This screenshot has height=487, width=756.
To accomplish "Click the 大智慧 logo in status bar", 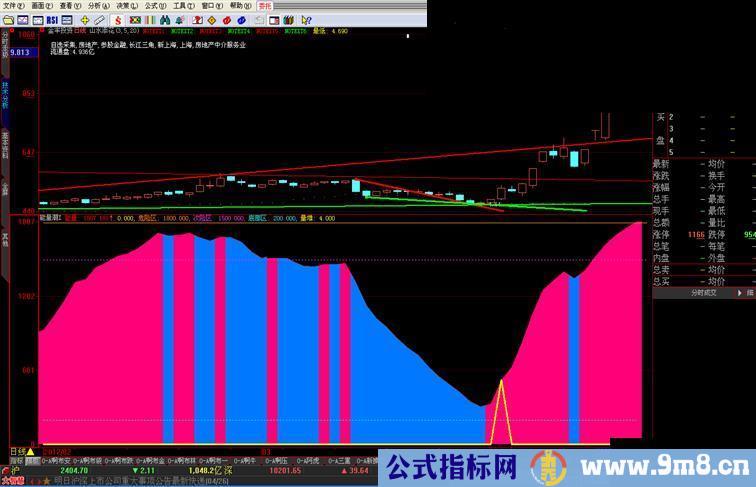I will [x=12, y=480].
